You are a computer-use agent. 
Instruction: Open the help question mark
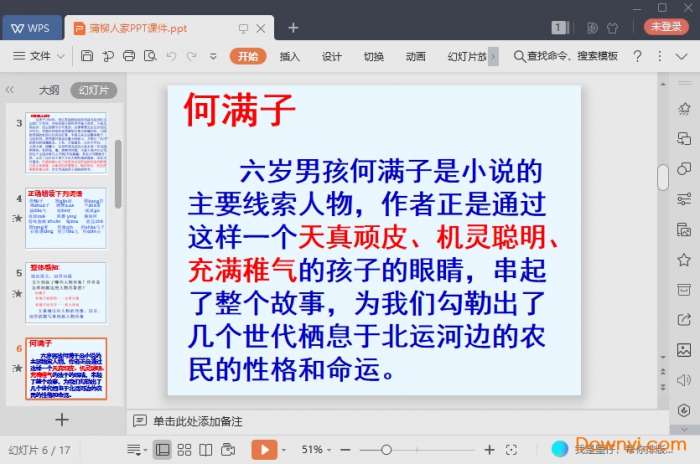click(638, 56)
